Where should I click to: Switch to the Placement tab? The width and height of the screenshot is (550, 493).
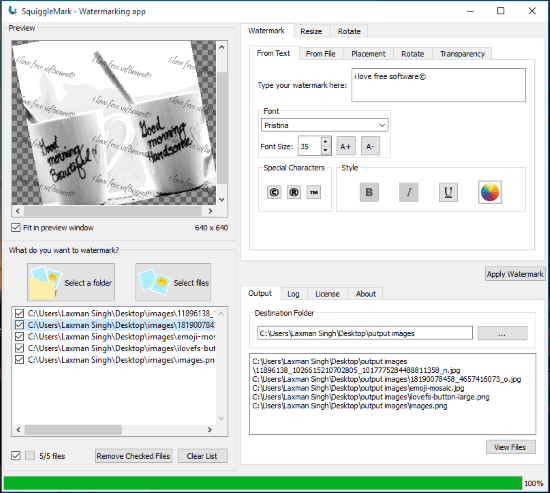click(x=368, y=54)
